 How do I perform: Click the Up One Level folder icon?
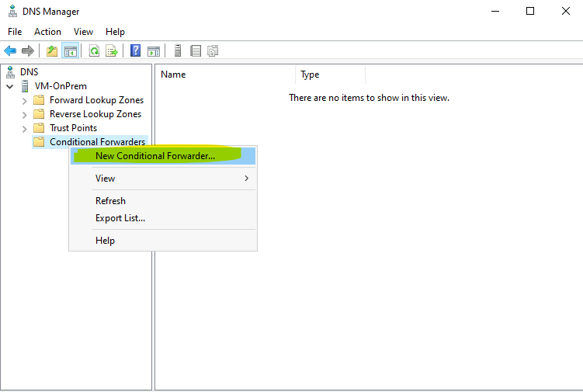pos(52,50)
